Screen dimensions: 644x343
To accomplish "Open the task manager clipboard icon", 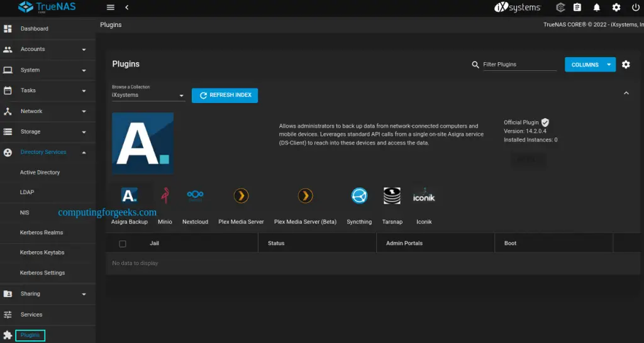I will pos(577,8).
